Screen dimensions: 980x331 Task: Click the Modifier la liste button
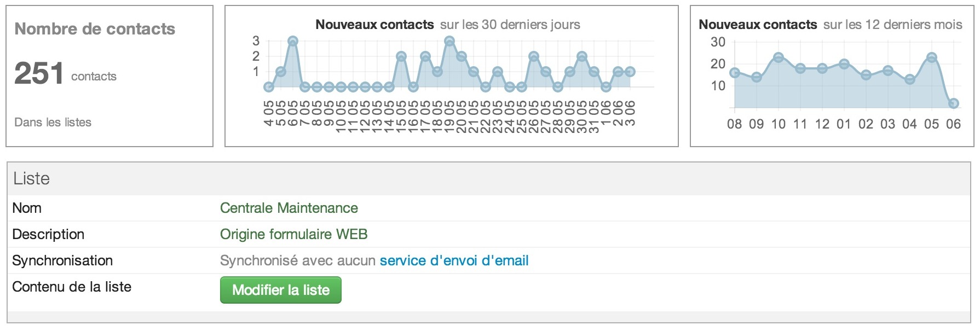[x=280, y=290]
